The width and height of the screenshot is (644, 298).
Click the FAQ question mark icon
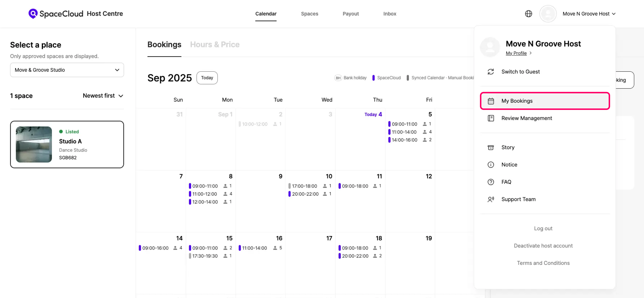click(x=491, y=182)
